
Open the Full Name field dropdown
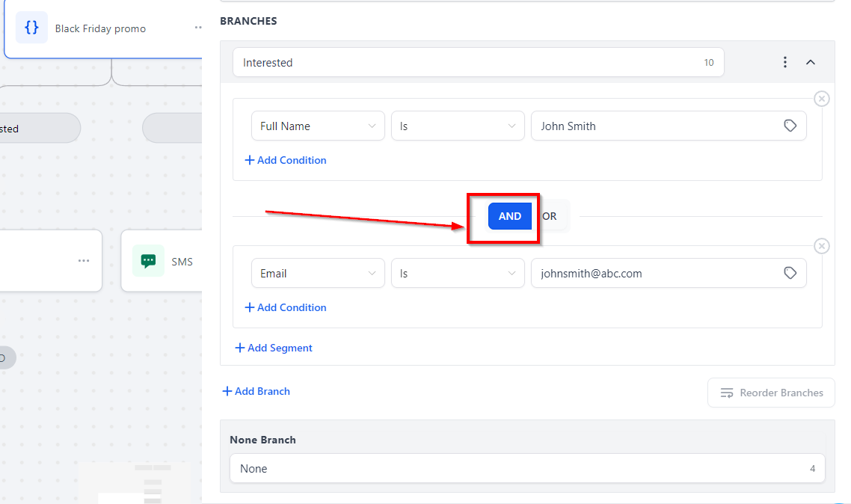point(318,126)
